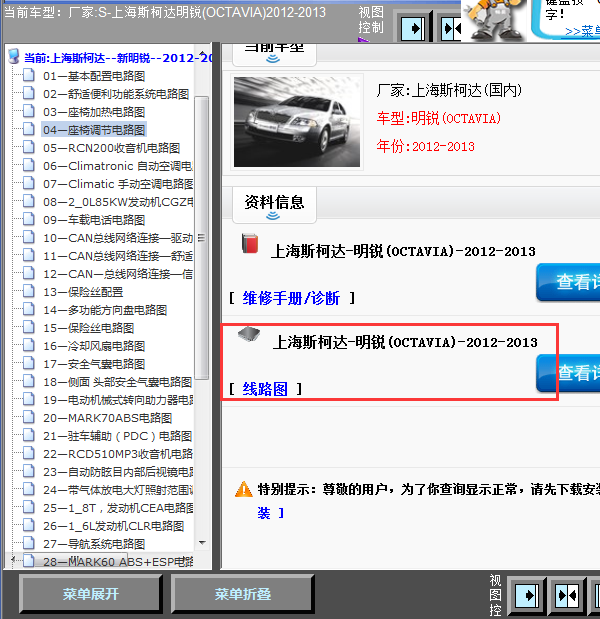This screenshot has width=600, height=619.
Task: Open the 25—1_8T，发动机CEA电路图 item
Action: [x=118, y=508]
